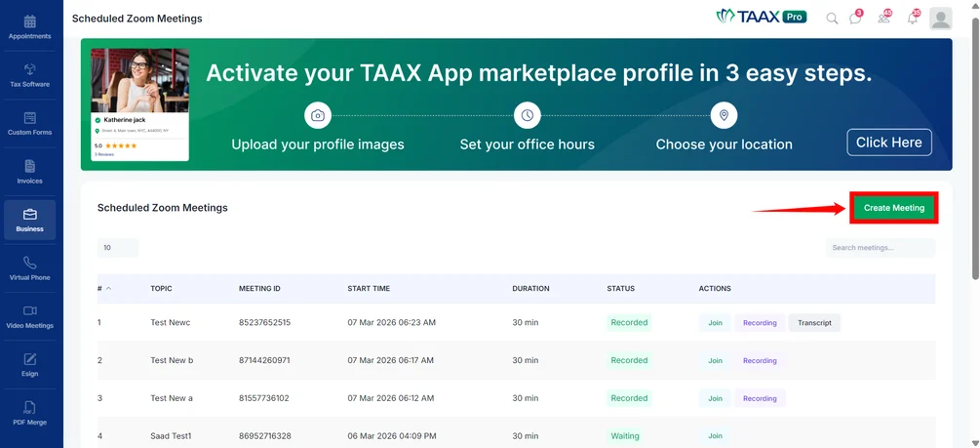This screenshot has width=980, height=448.
Task: Open the Invoices sidebar icon
Action: tap(29, 166)
